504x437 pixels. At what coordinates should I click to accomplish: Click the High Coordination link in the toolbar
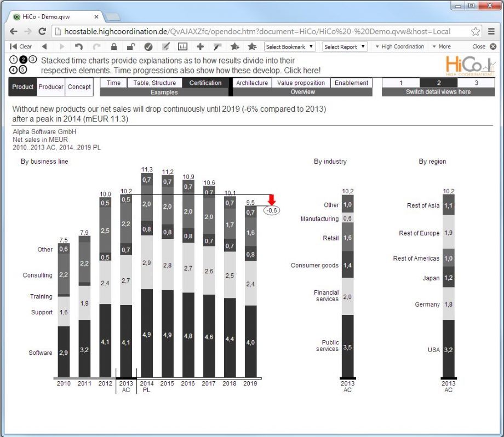click(x=403, y=47)
